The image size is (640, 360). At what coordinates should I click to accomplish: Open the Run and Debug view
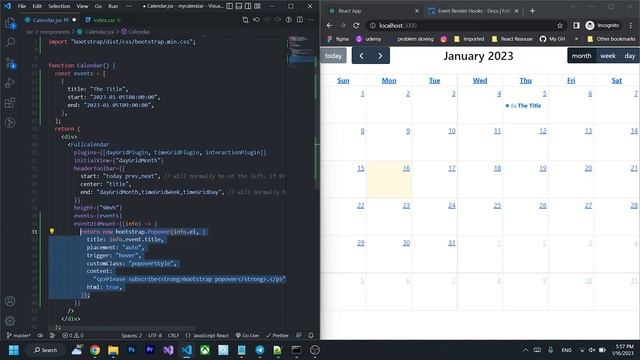click(x=10, y=83)
